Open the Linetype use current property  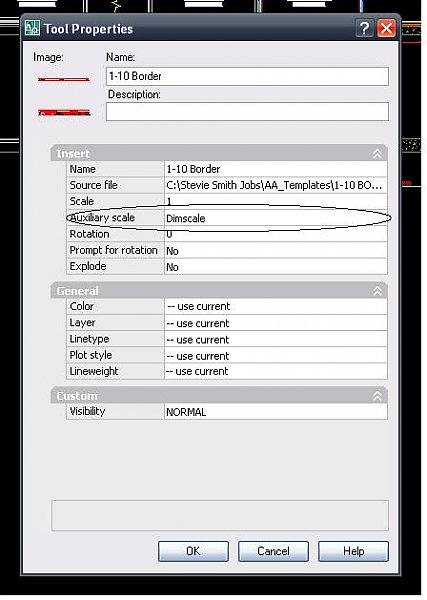coord(276,339)
